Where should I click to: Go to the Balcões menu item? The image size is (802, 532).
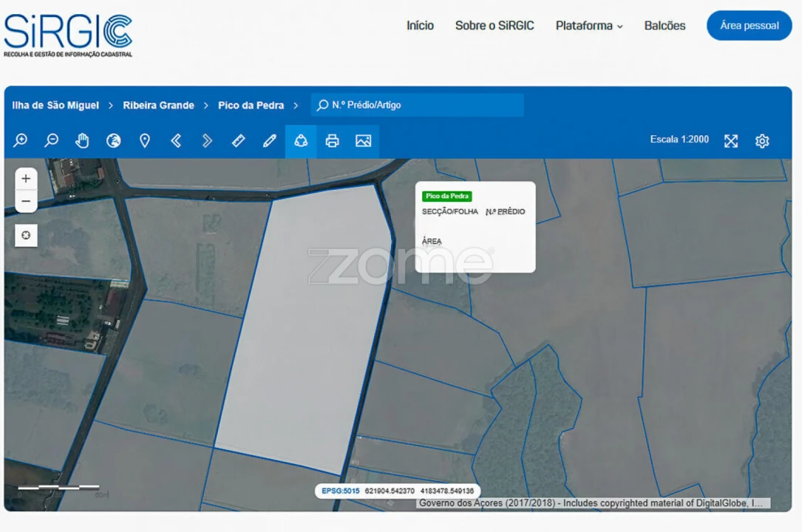665,26
